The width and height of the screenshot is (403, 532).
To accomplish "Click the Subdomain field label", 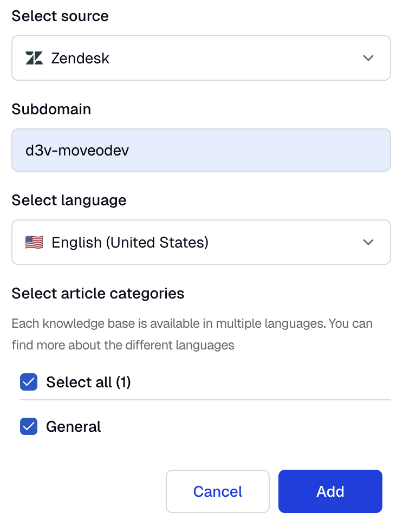I will click(51, 109).
